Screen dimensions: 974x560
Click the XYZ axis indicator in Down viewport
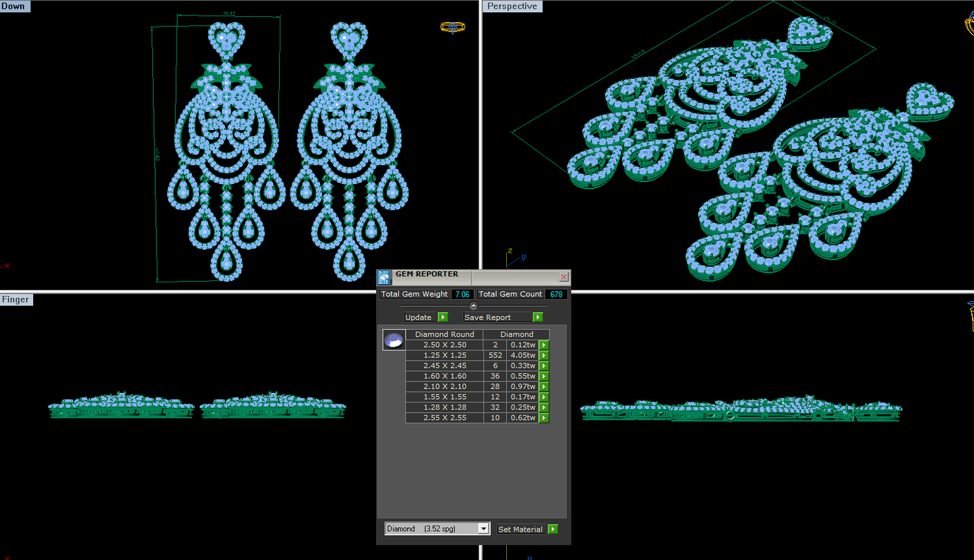pos(5,266)
